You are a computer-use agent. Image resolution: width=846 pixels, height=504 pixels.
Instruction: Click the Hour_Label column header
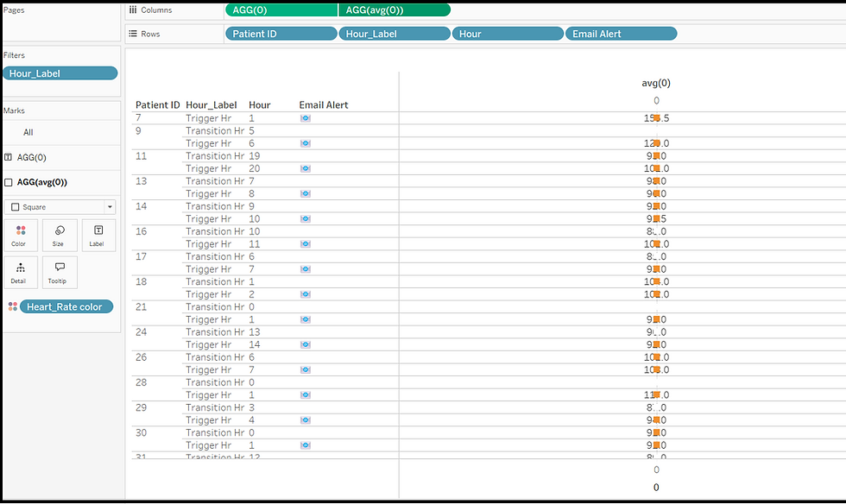click(x=211, y=105)
